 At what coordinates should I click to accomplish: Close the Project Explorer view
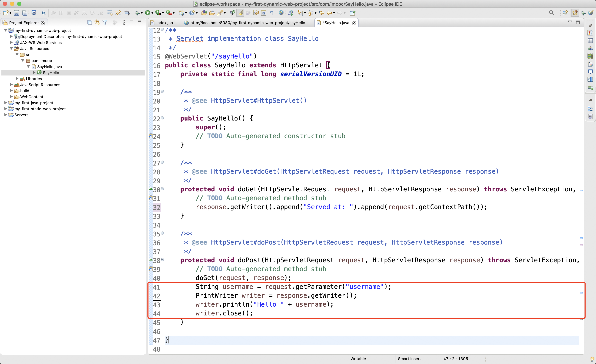click(x=43, y=23)
